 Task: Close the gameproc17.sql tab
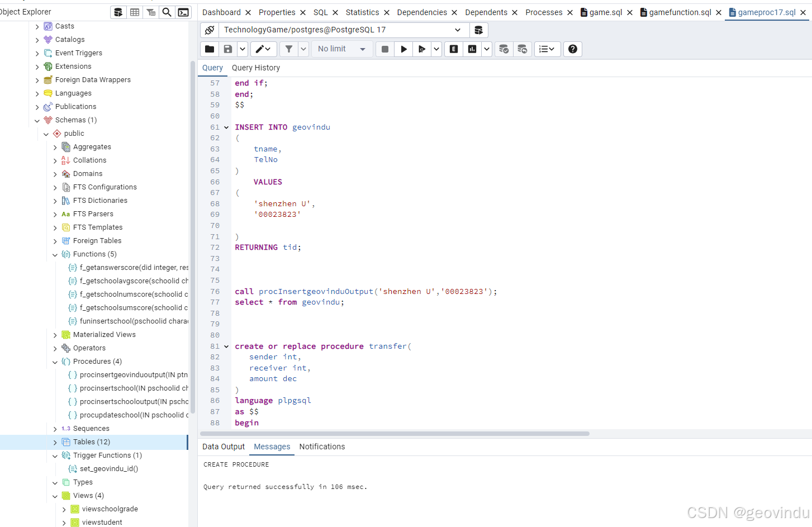pos(803,12)
